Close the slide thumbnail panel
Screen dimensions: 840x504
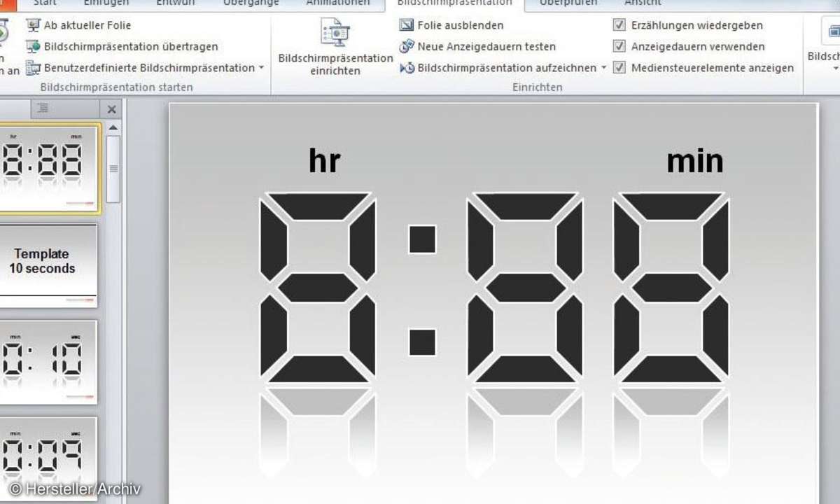pos(111,109)
